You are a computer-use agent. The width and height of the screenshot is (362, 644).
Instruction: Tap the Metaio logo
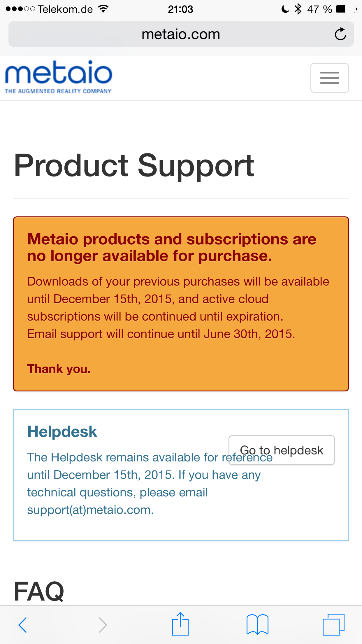(x=58, y=77)
